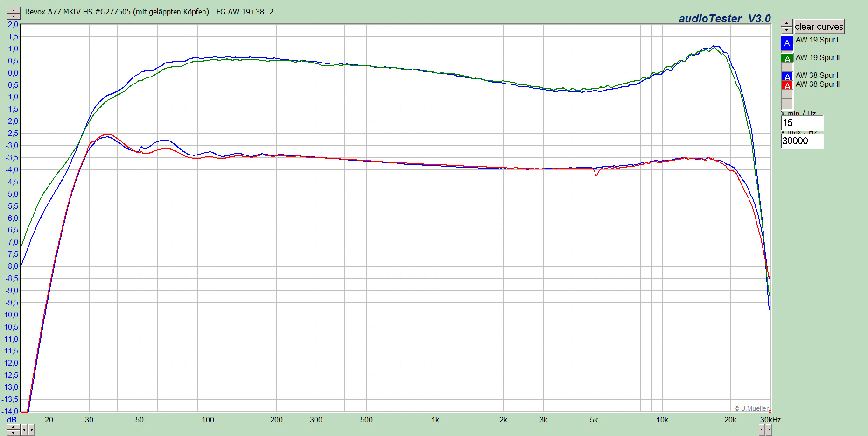Select the AW 38 Spur II legend label

pyautogui.click(x=818, y=84)
